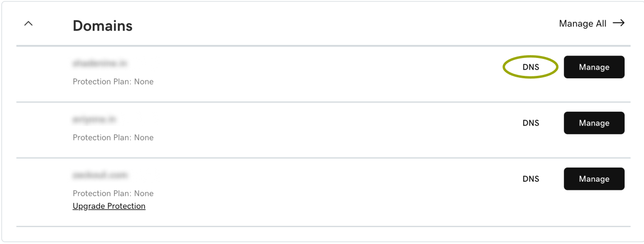Click Protection Plan text under the first domain
Screen dimensions: 644x244
tap(113, 82)
